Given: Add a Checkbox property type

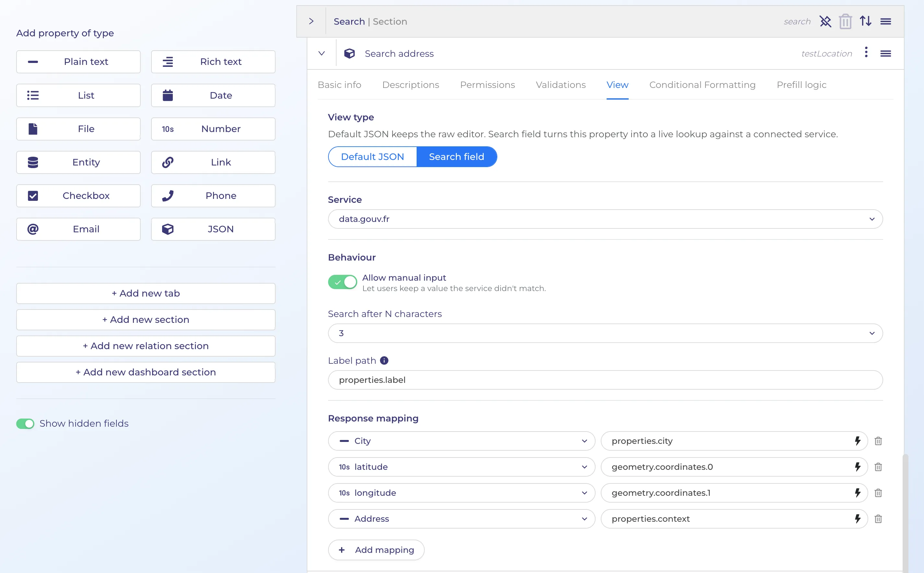Looking at the screenshot, I should click(78, 196).
